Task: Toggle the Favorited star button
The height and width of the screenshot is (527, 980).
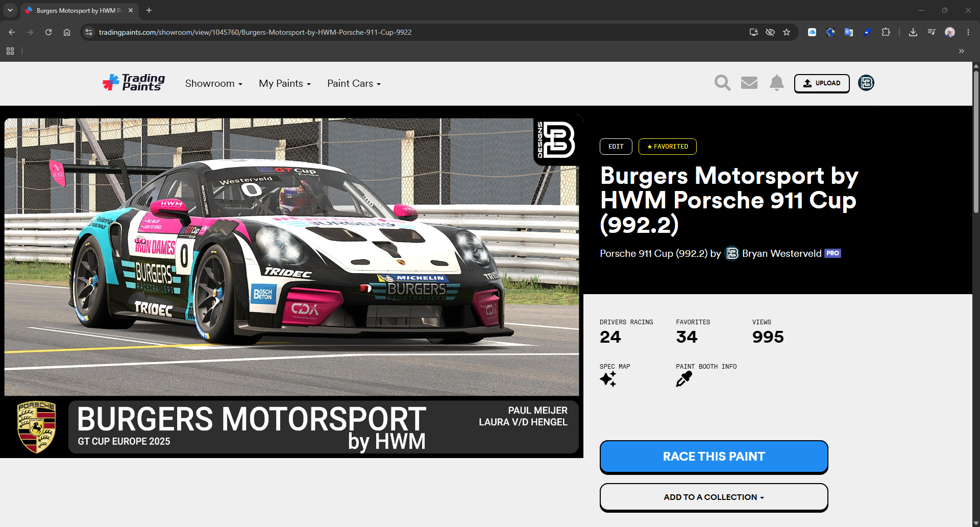Action: [x=668, y=147]
